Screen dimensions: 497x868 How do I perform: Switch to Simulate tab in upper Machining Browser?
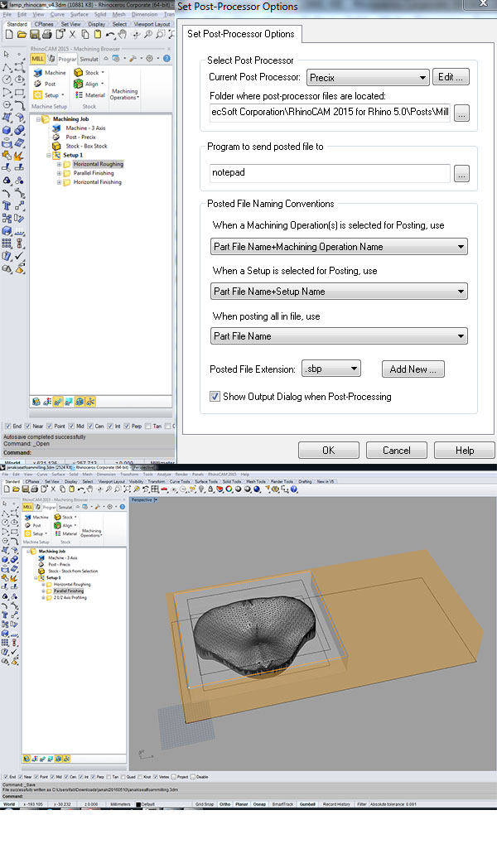pyautogui.click(x=89, y=59)
